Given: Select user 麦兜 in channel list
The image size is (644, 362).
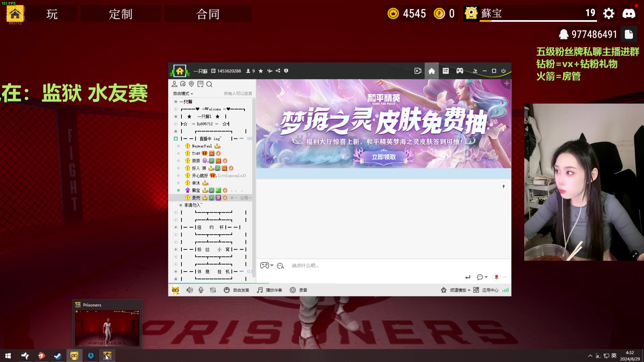Looking at the screenshot, I should tap(196, 198).
